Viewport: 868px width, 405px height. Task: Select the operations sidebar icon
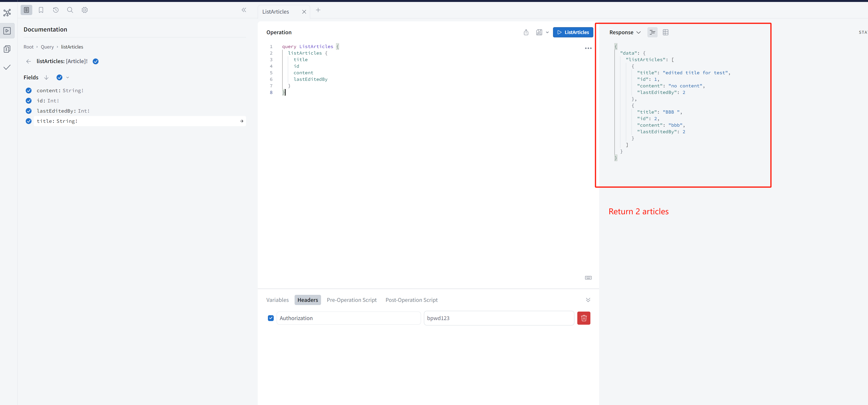click(x=7, y=31)
